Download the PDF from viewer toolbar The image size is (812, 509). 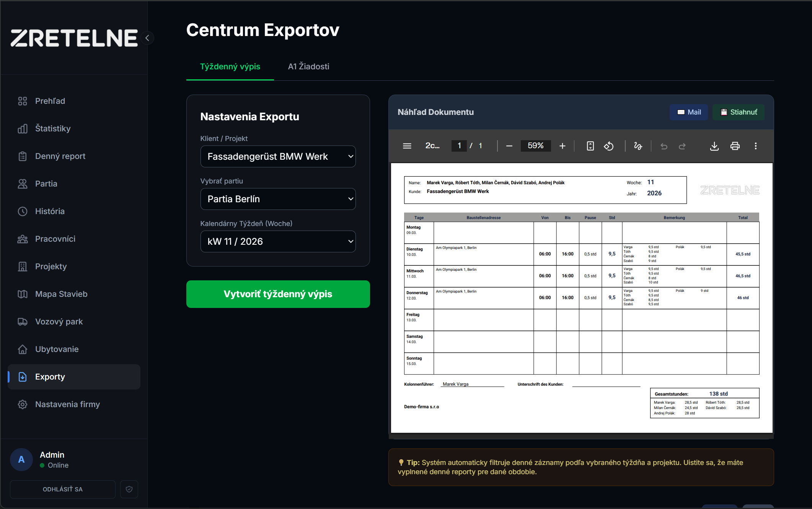[x=714, y=146]
